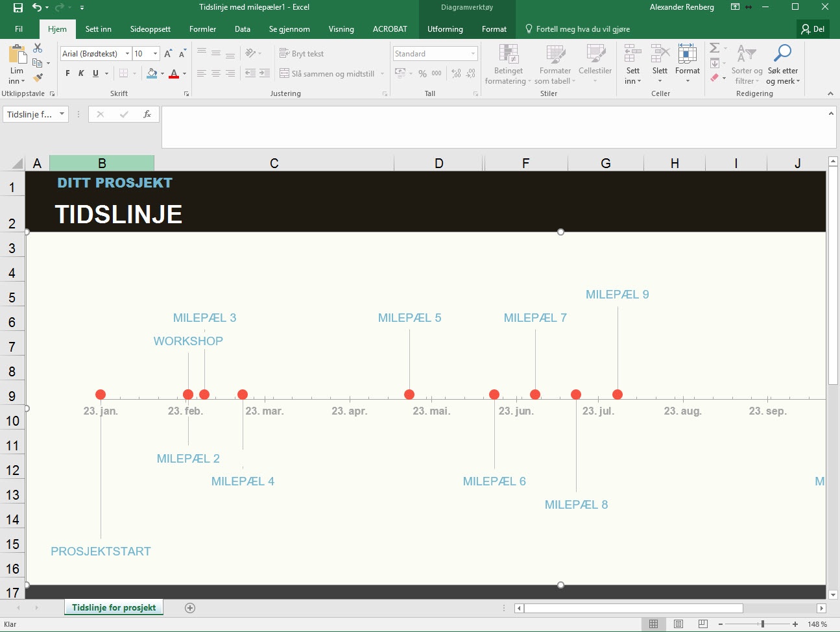Screen dimensions: 840x632
Task: Apply the fill color bucket
Action: pyautogui.click(x=152, y=73)
